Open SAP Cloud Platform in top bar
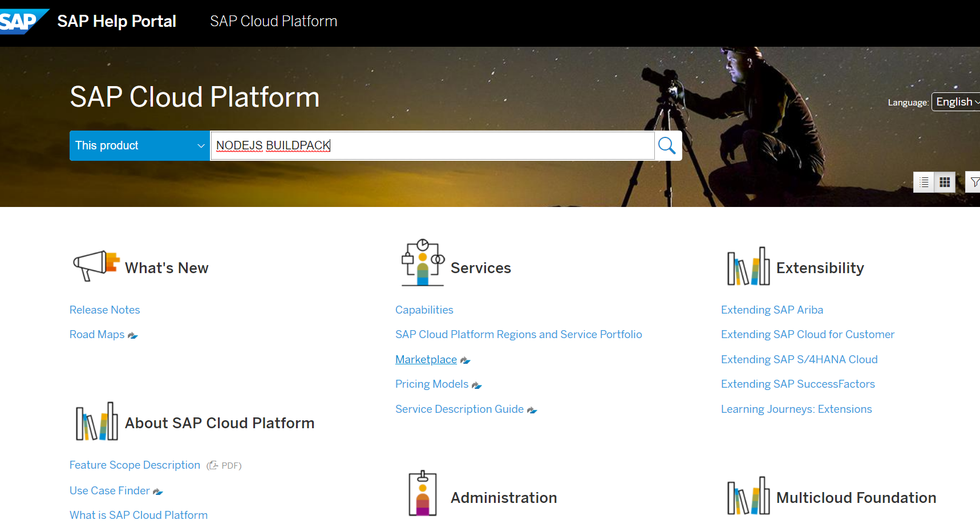The height and width of the screenshot is (528, 980). pos(274,22)
